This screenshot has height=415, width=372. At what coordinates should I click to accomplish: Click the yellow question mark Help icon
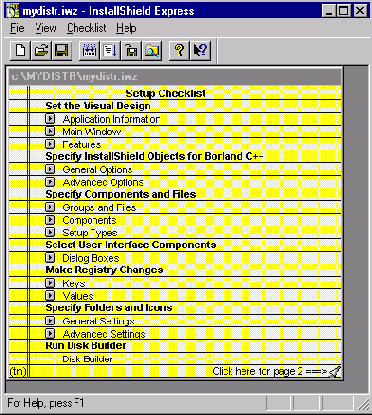pyautogui.click(x=179, y=51)
